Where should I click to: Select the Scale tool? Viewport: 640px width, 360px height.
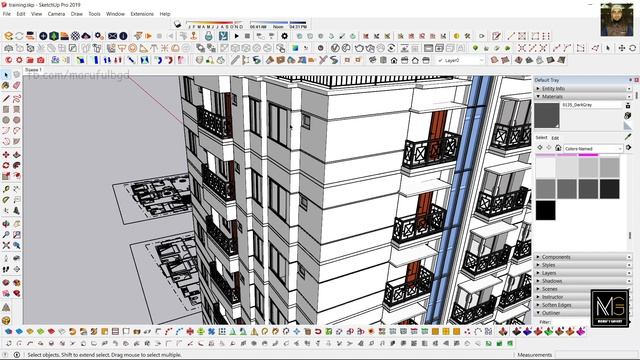(6, 176)
